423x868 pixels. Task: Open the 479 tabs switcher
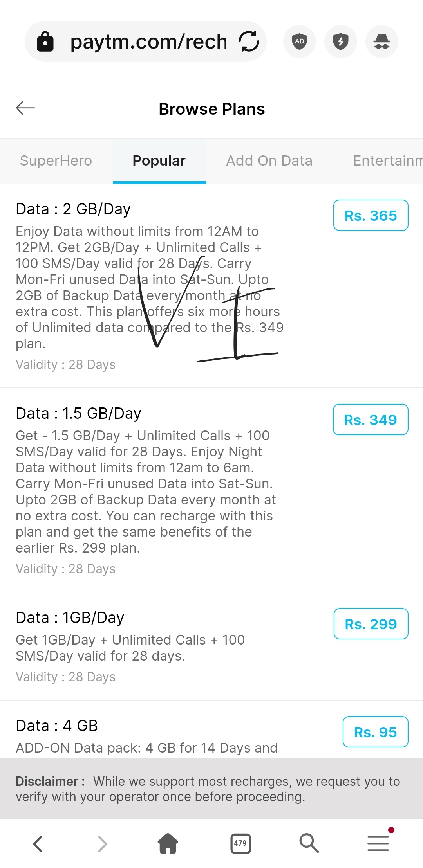(x=240, y=843)
